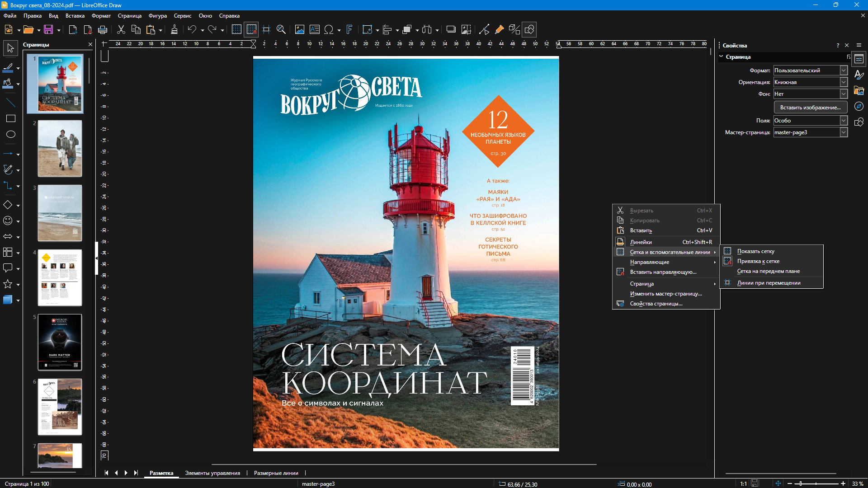Select the Rectangle drawing tool
The height and width of the screenshot is (488, 868).
(10, 118)
